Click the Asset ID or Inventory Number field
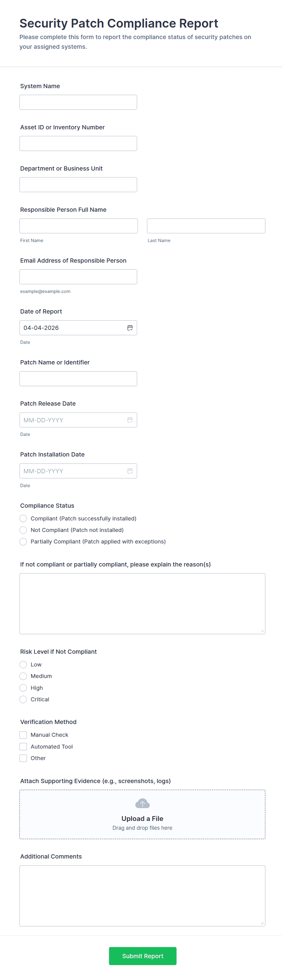 coord(78,143)
